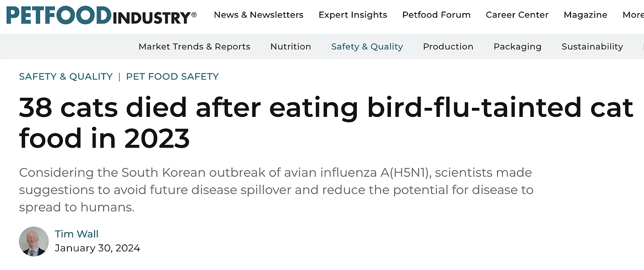Select the Nutrition tab

click(291, 46)
